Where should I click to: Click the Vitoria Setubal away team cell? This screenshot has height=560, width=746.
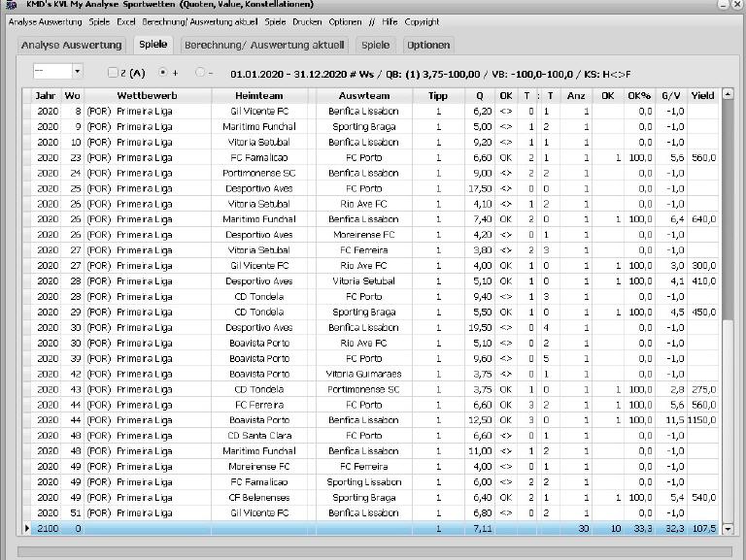point(364,281)
